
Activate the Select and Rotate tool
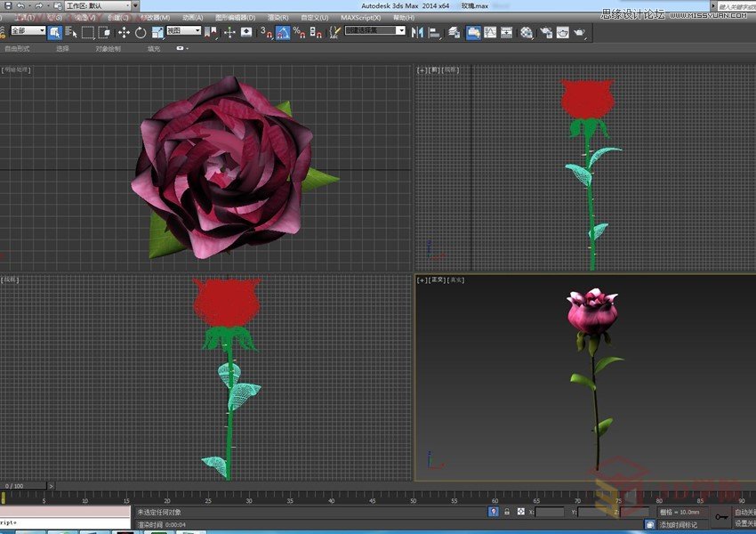point(141,33)
